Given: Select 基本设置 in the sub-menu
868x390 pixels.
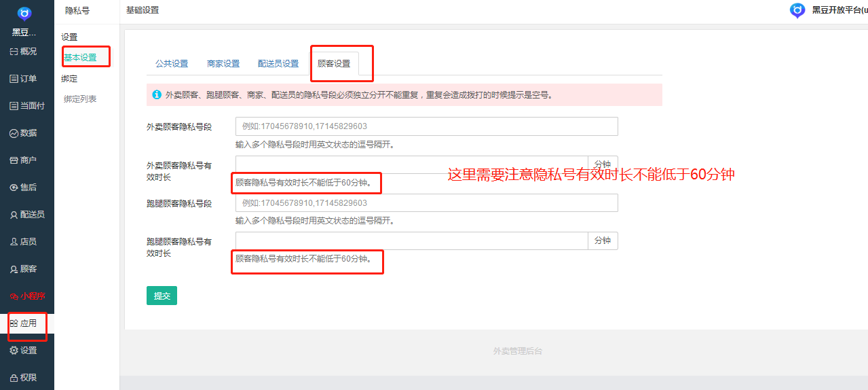Looking at the screenshot, I should point(80,58).
